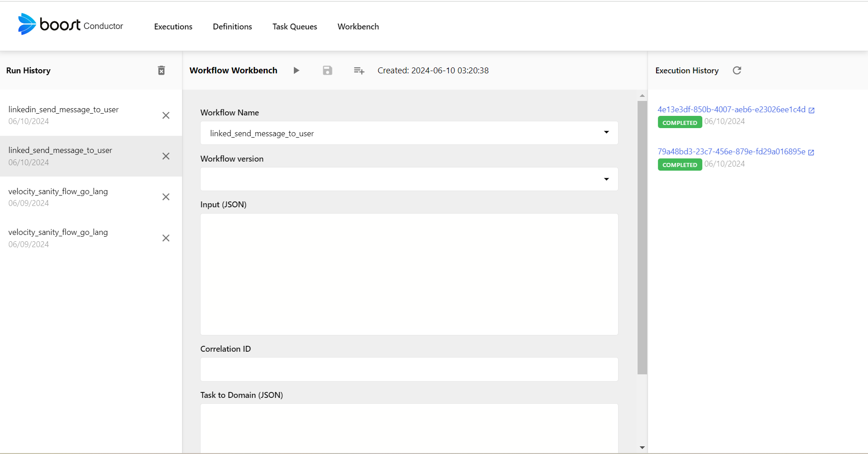Click the COMPLETED badge of execution 4e13e3df
The height and width of the screenshot is (454, 868).
tap(680, 122)
